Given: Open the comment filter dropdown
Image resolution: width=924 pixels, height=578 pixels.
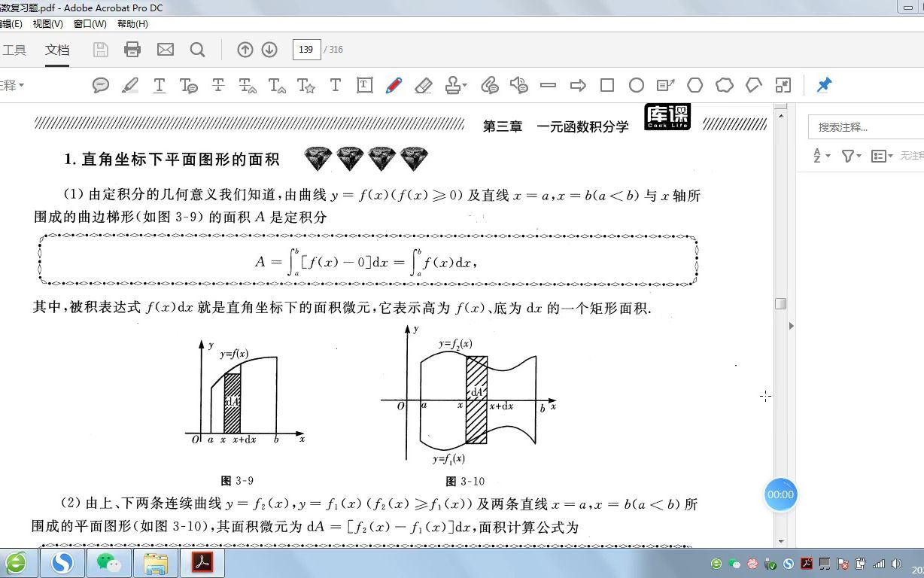Looking at the screenshot, I should 850,155.
